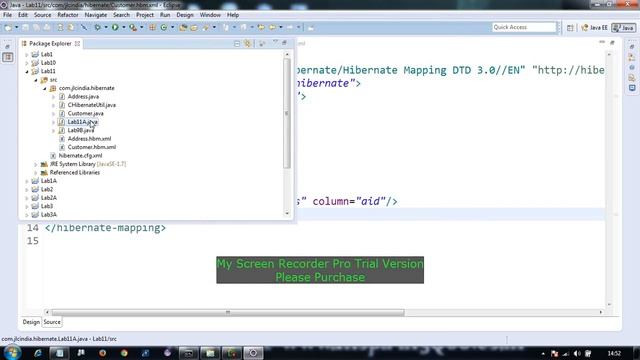The width and height of the screenshot is (640, 360).
Task: Open the Source menu
Action: pos(42,15)
